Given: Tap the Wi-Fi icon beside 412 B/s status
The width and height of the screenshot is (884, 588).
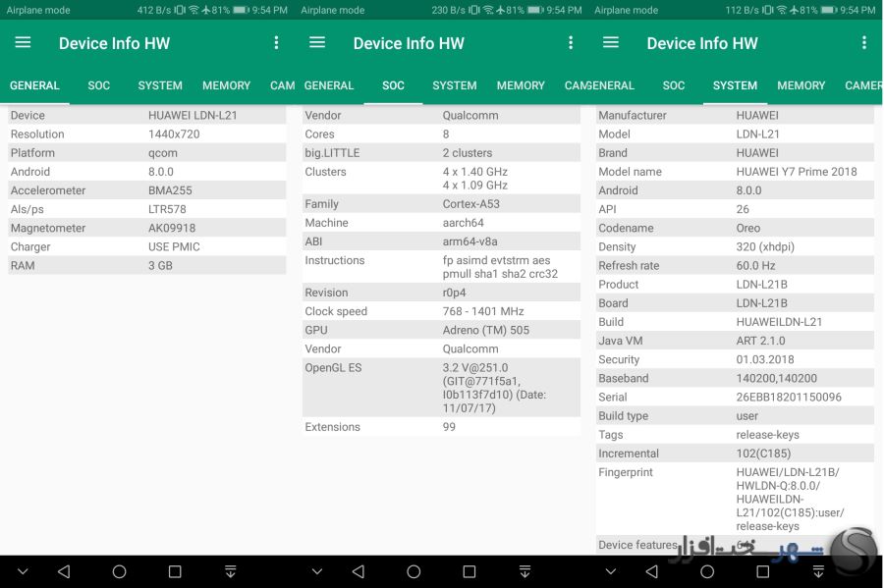Looking at the screenshot, I should point(193,10).
